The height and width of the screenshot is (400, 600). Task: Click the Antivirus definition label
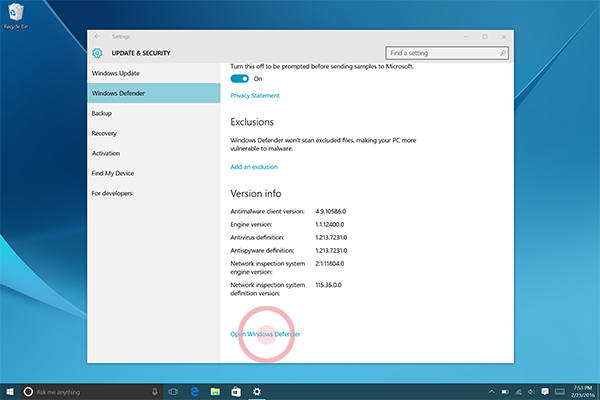(x=257, y=237)
